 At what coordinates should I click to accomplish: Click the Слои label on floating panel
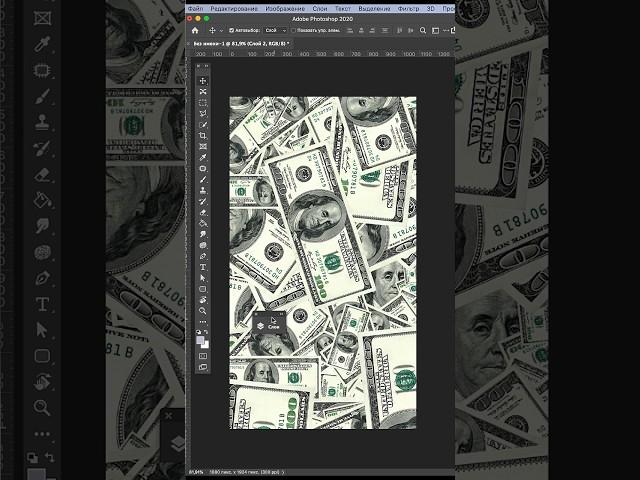pos(273,327)
